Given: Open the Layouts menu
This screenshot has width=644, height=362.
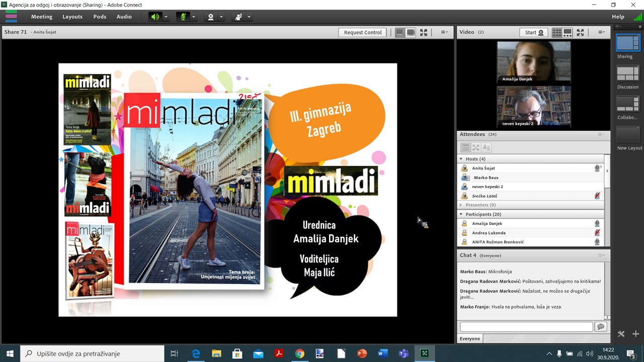Looking at the screenshot, I should point(72,17).
